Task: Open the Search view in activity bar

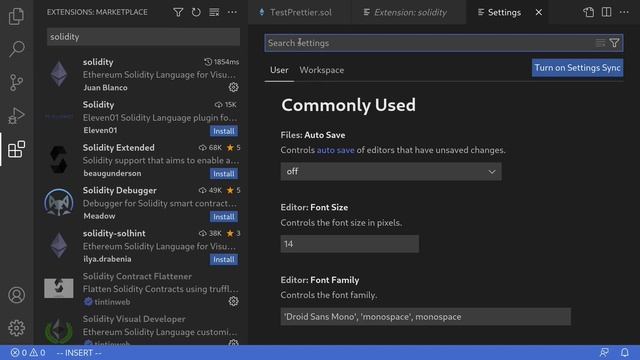Action: [16, 49]
